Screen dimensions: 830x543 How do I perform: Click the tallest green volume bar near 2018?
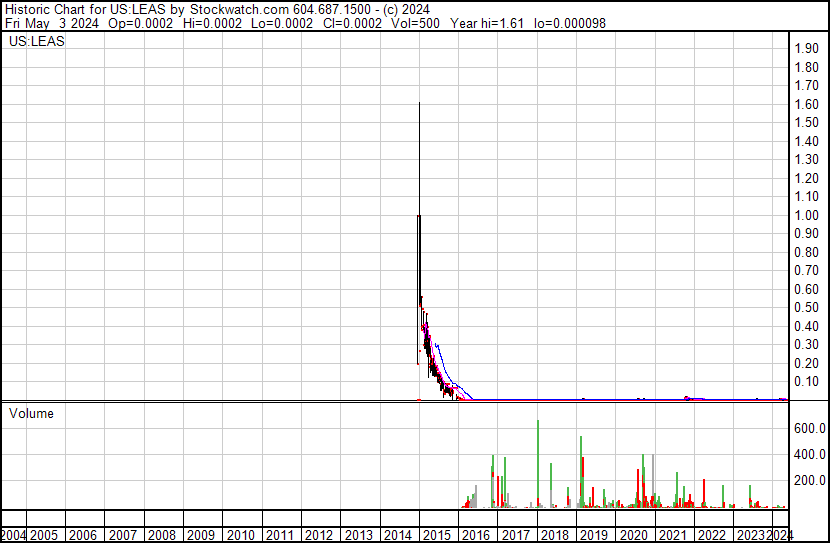(x=538, y=464)
